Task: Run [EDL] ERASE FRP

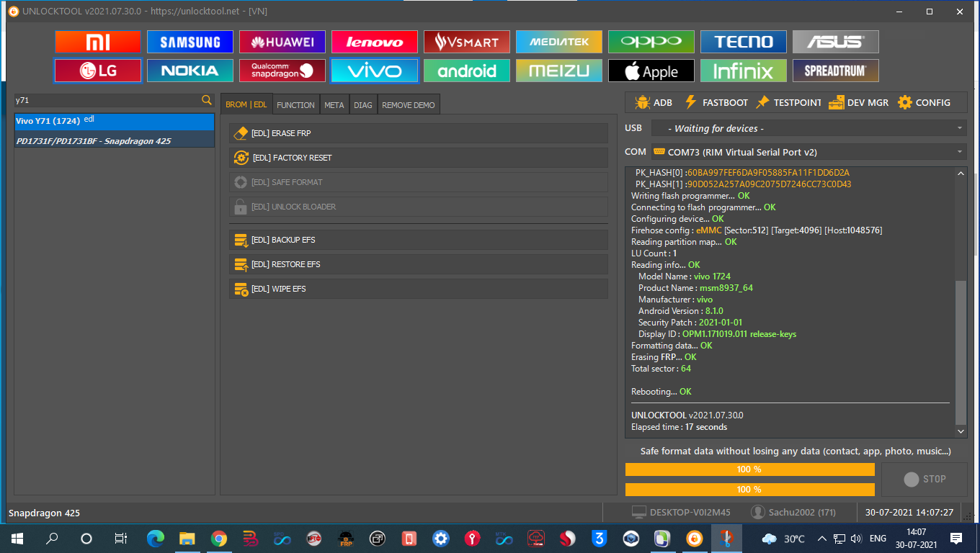Action: point(419,133)
